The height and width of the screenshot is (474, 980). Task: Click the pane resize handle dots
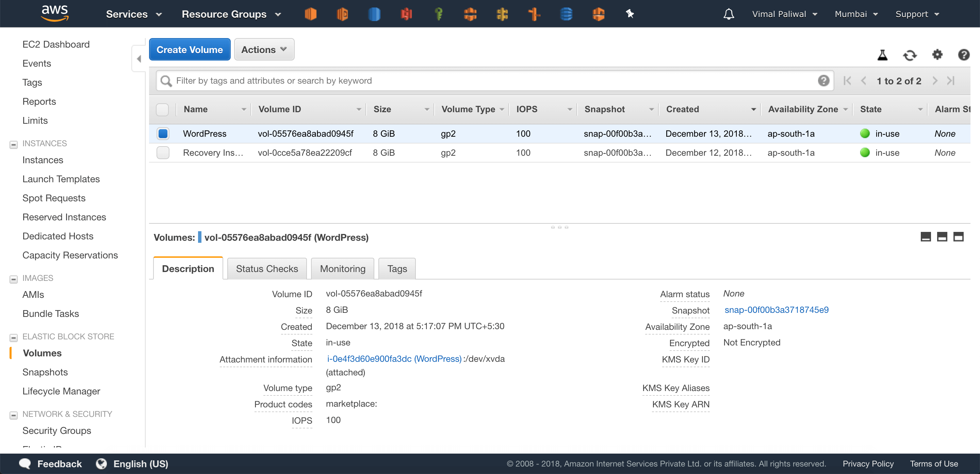[560, 227]
